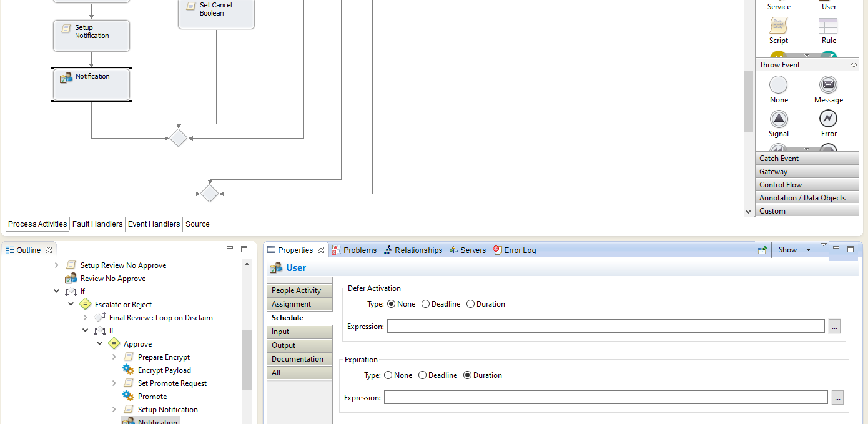Screen dimensions: 868x424
Task: Expand the Control Flow palette drawer
Action: tap(807, 185)
